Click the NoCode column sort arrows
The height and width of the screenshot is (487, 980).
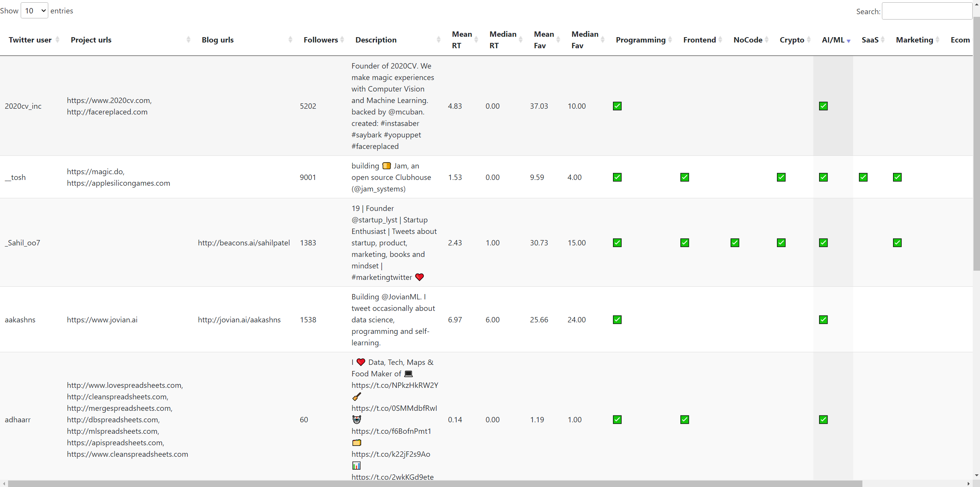coord(767,39)
